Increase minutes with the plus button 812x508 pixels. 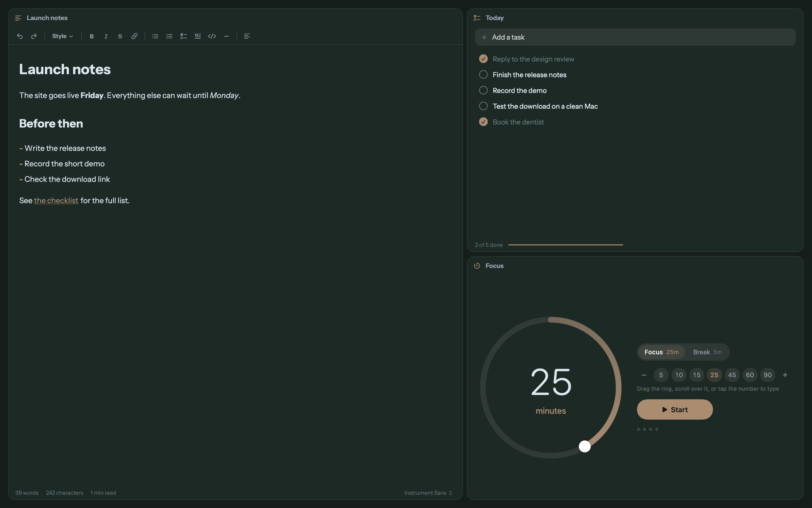pyautogui.click(x=785, y=375)
